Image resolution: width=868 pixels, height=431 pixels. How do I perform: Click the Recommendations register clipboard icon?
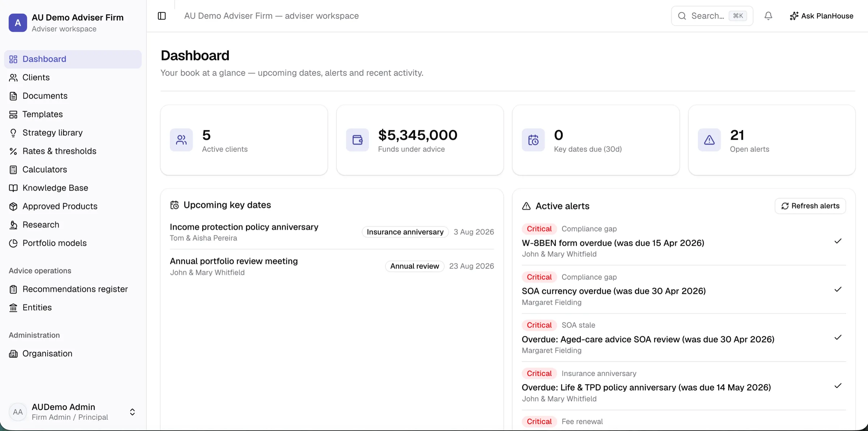coord(13,289)
